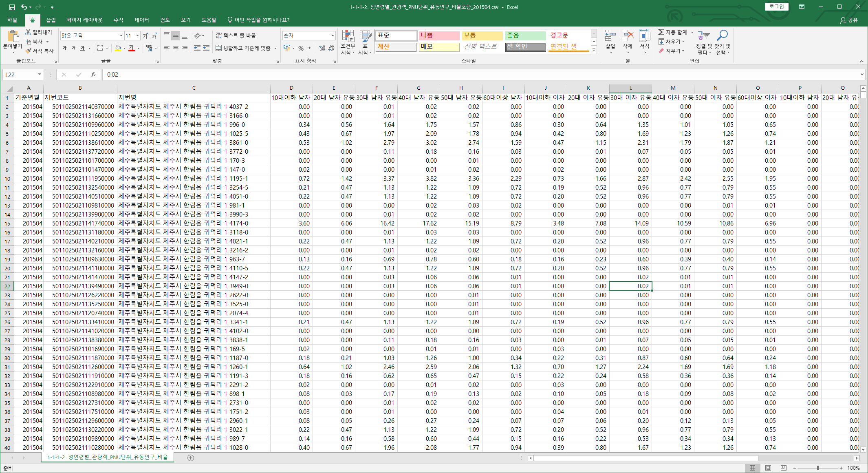Open the 삽입 (Insert) ribbon tab
This screenshot has width=868, height=473.
pos(51,20)
